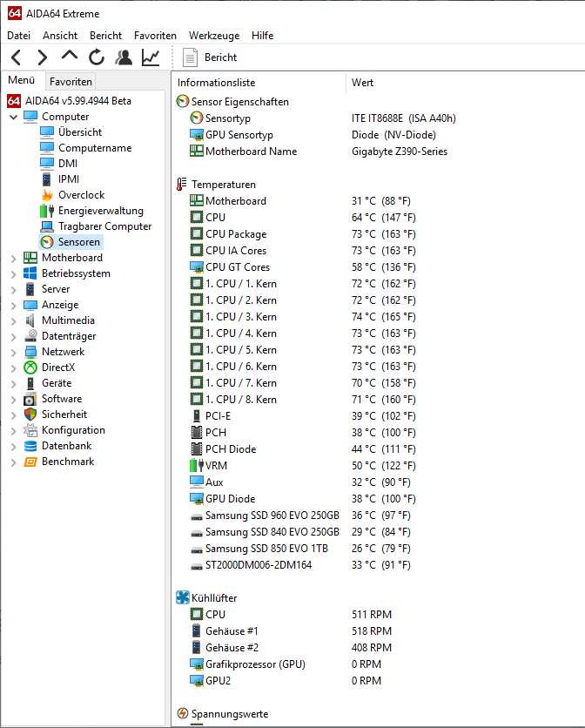The width and height of the screenshot is (585, 728).
Task: Expand the Anzeige tree node
Action: tap(13, 306)
